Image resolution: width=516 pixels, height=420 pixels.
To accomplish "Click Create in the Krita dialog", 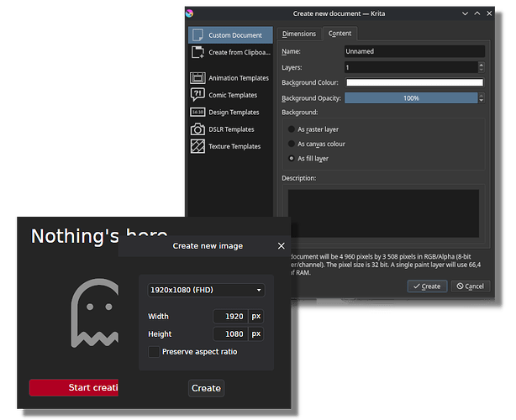I will 427,286.
